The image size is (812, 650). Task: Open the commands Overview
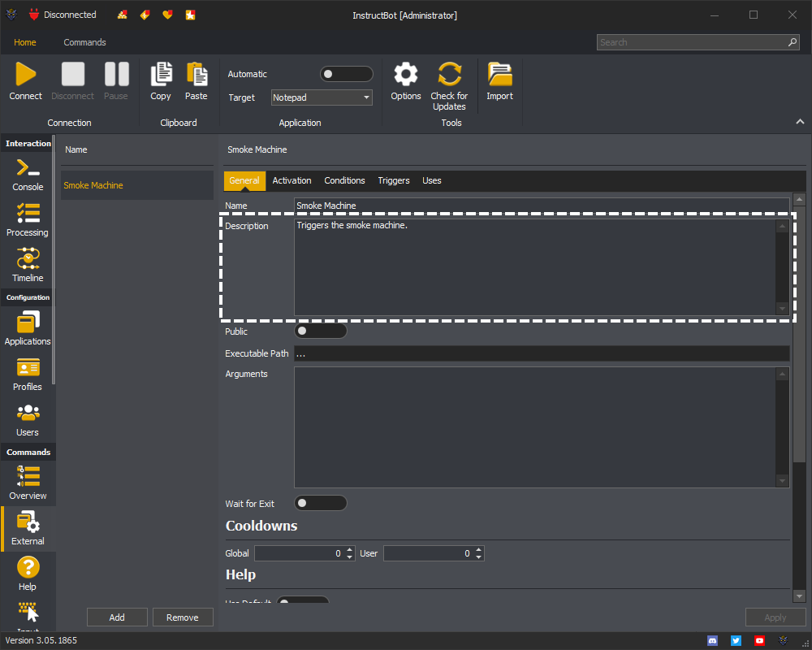[x=28, y=483]
